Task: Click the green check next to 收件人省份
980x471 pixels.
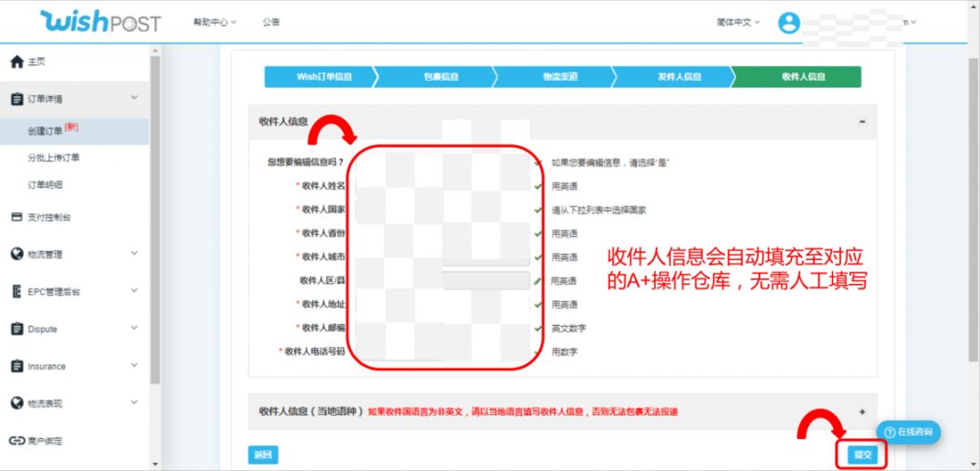Action: coord(538,233)
